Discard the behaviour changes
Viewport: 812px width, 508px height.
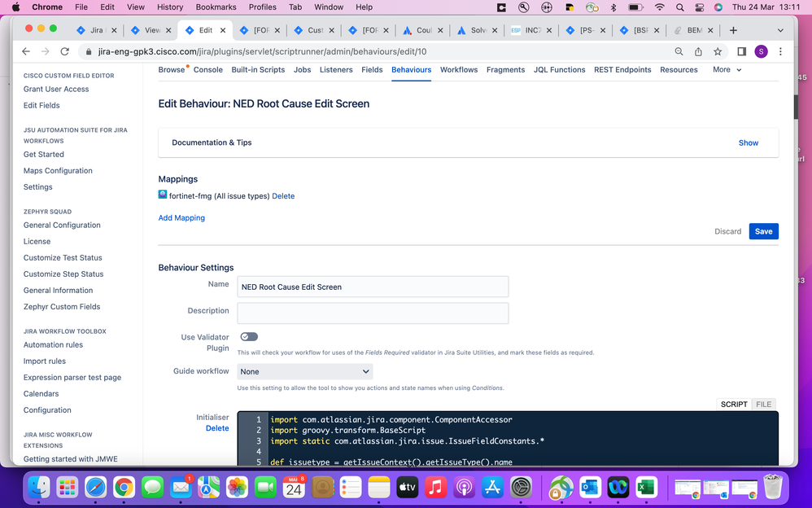[x=727, y=231]
